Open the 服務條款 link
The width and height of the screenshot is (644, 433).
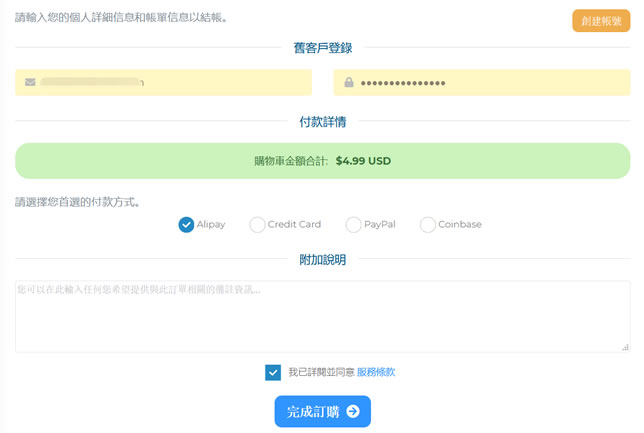pyautogui.click(x=376, y=372)
